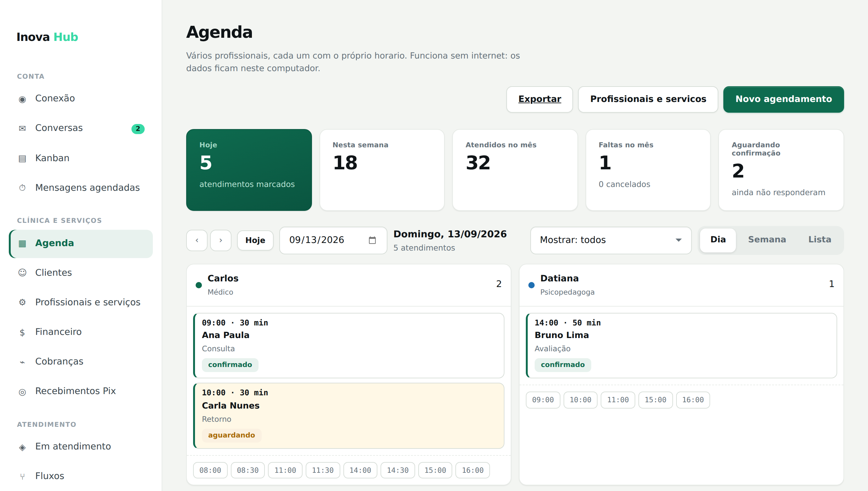Click the Recebimentos Pix target icon
This screenshot has height=491, width=868.
(x=22, y=392)
